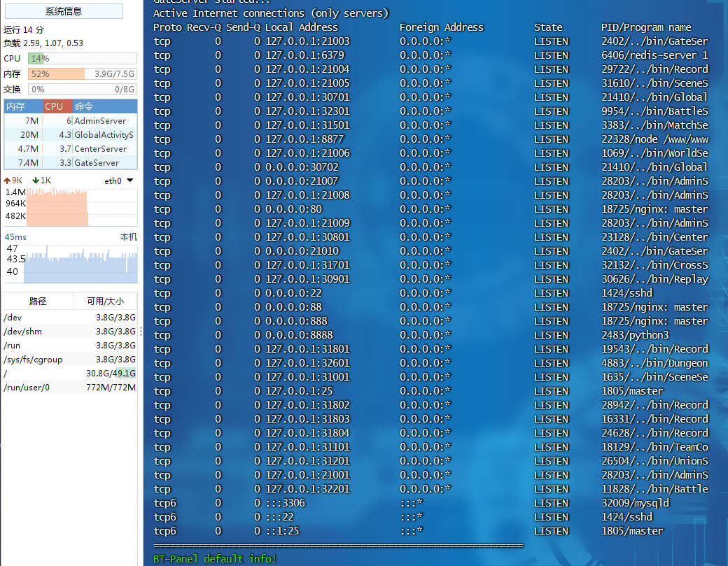Select the /dev disk path row
This screenshot has width=728, height=566.
[69, 318]
